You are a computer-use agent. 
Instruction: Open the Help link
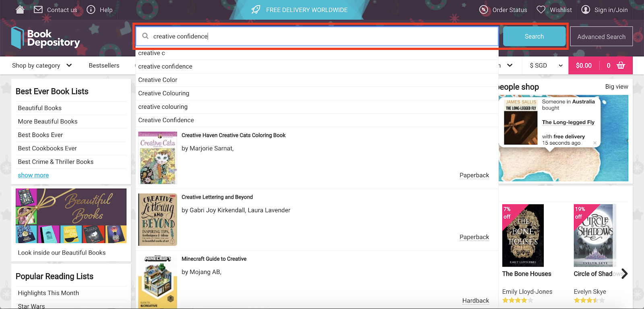pyautogui.click(x=106, y=10)
